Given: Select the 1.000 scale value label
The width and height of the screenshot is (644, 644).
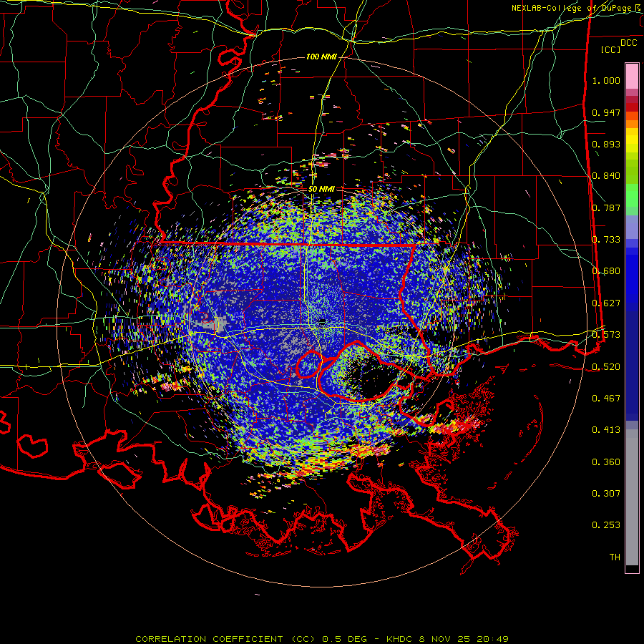Looking at the screenshot, I should 606,80.
